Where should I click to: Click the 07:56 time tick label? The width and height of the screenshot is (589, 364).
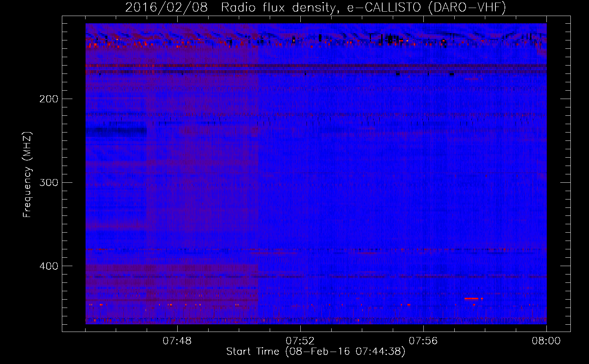(423, 341)
